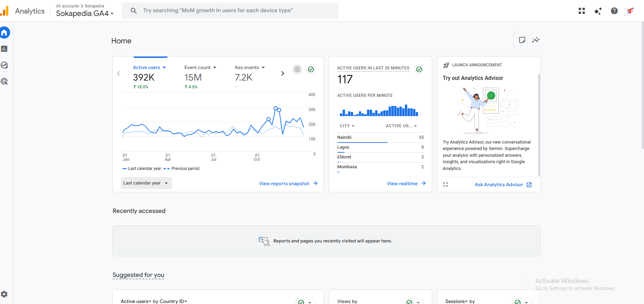
Task: Select the Key events metric tab
Action: click(x=250, y=68)
